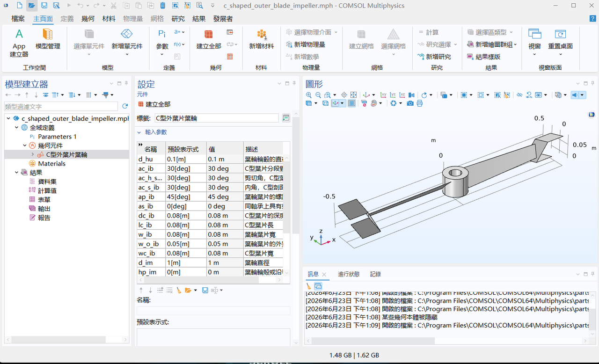Take a graphics snapshot with camera icon
This screenshot has width=599, height=364.
click(x=410, y=103)
